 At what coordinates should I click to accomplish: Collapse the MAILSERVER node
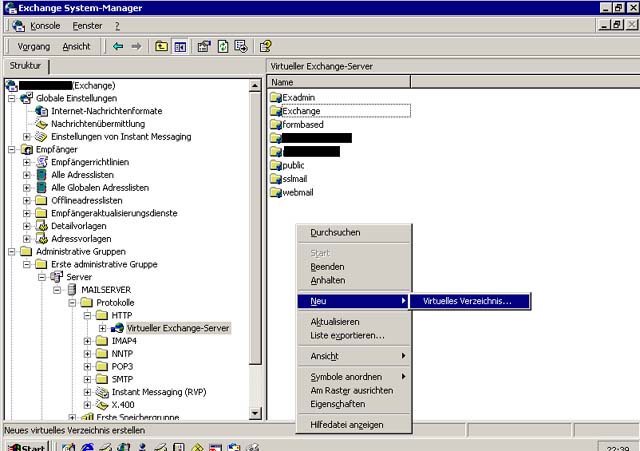click(x=57, y=290)
